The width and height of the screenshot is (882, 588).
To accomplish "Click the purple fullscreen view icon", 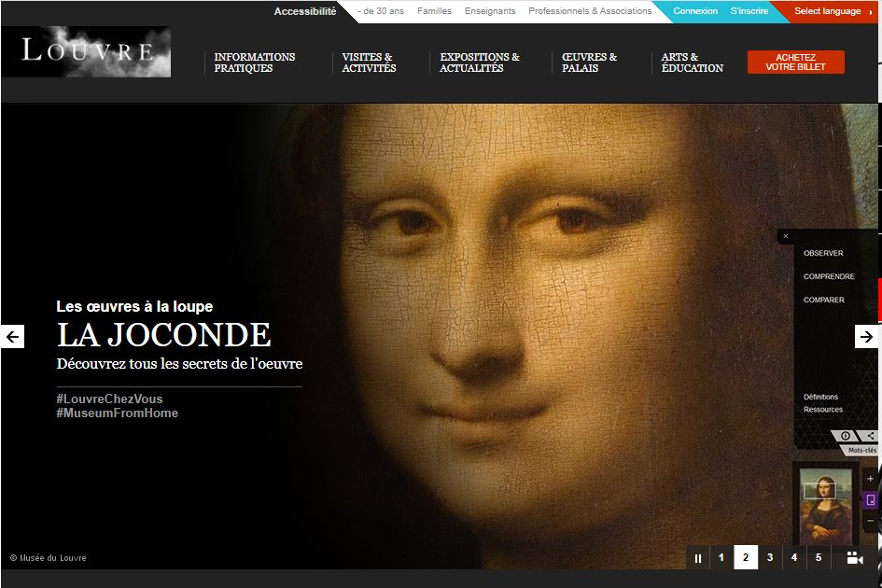I will pos(870,500).
